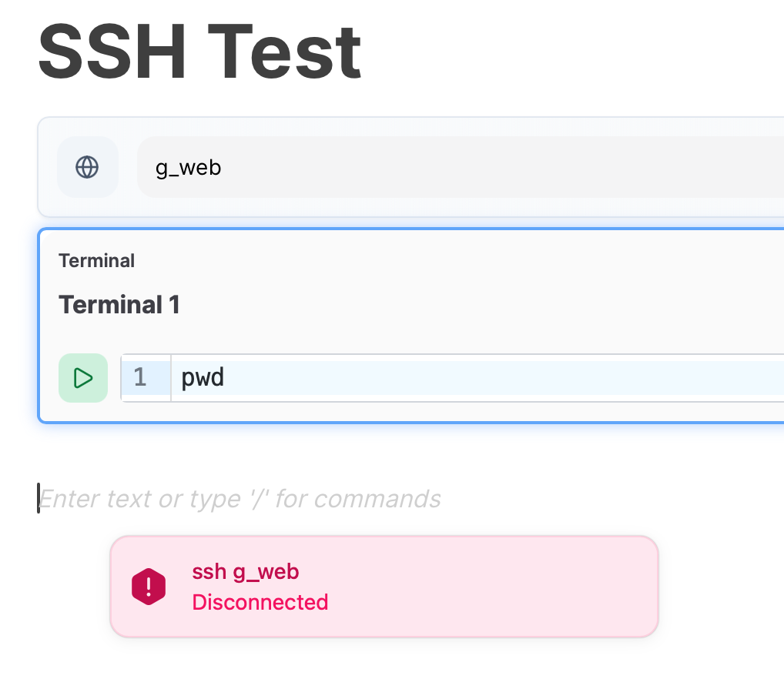
Task: Click empty editor space right of pwd
Action: [501, 378]
